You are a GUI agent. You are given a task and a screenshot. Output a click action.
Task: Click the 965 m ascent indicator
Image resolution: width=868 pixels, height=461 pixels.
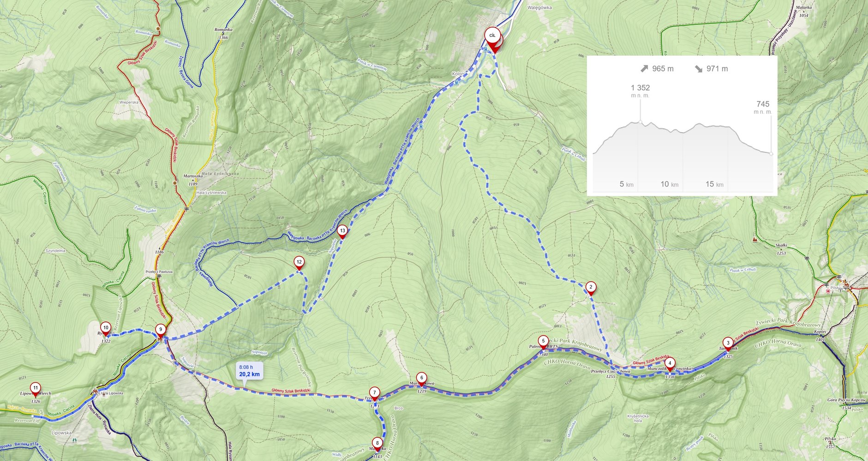click(657, 69)
